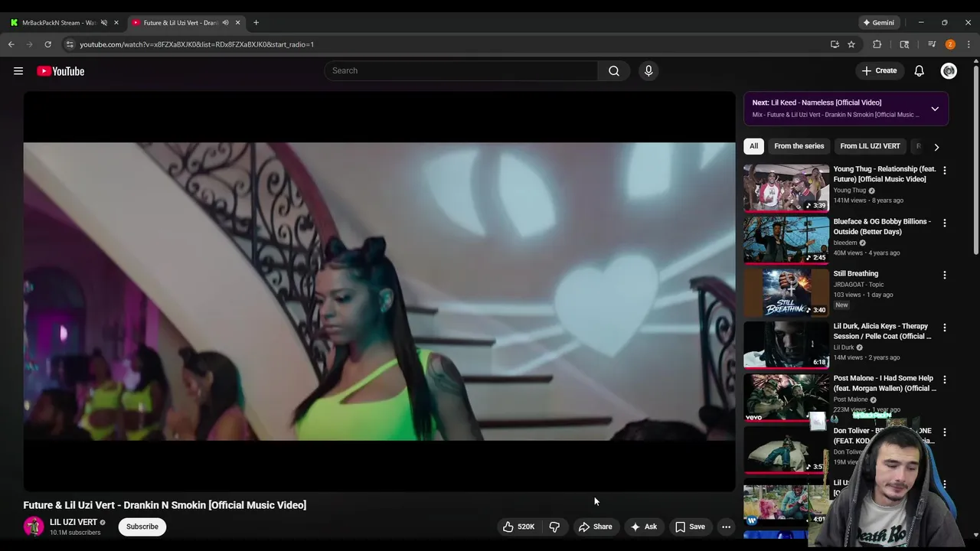
Task: Reload the page in browser toolbar
Action: [47, 44]
